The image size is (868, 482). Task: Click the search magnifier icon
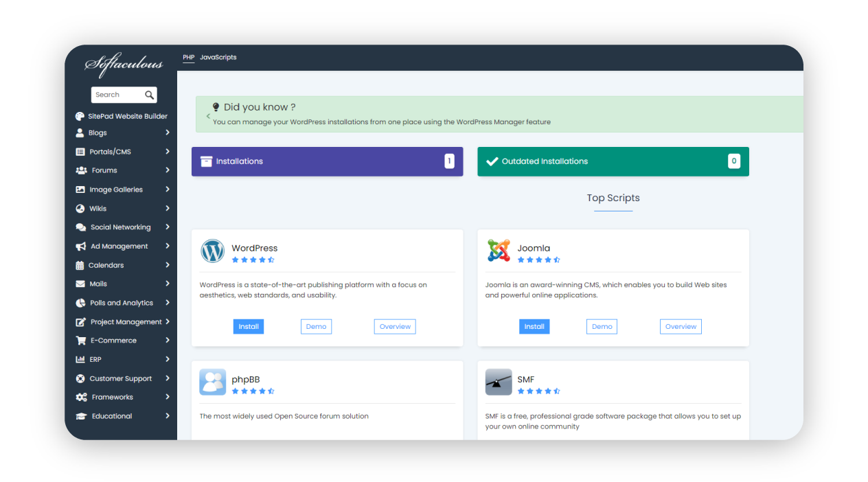[149, 95]
